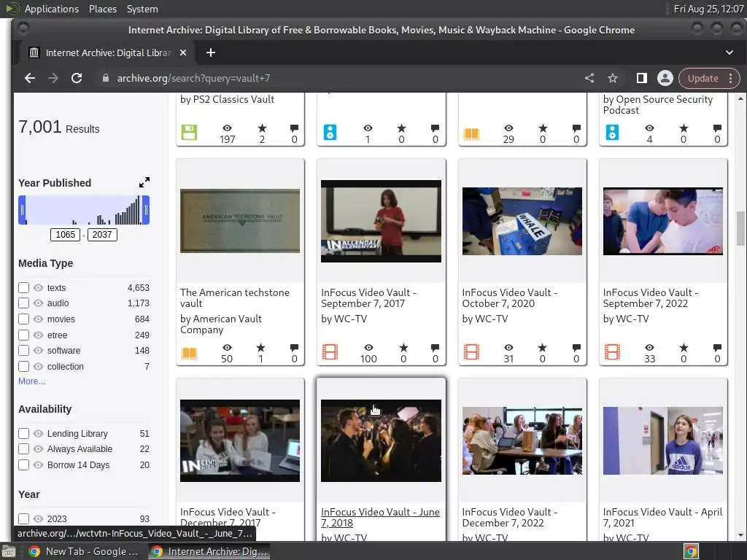Click the software floppy icon on PS2 Classics Vault card

point(189,133)
